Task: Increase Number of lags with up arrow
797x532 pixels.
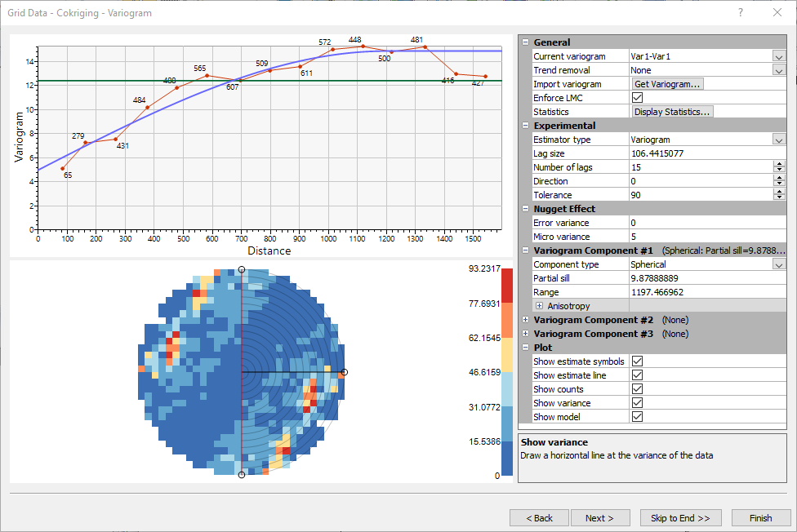Action: 779,164
